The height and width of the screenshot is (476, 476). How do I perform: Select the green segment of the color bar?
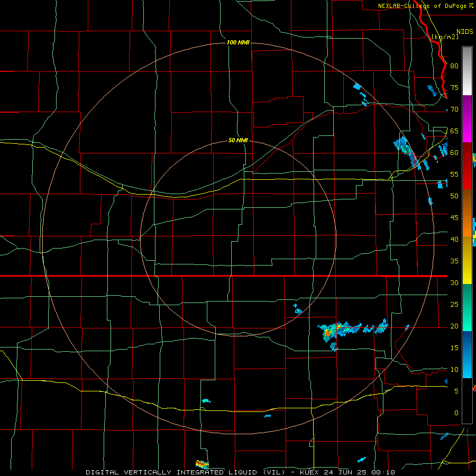click(467, 307)
